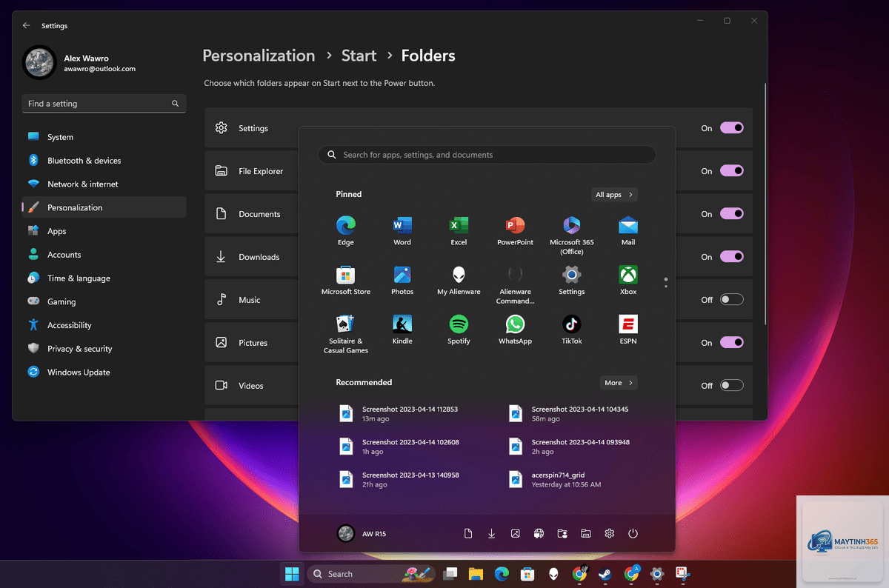The image size is (889, 588).
Task: Open Steam from the taskbar
Action: click(x=605, y=574)
